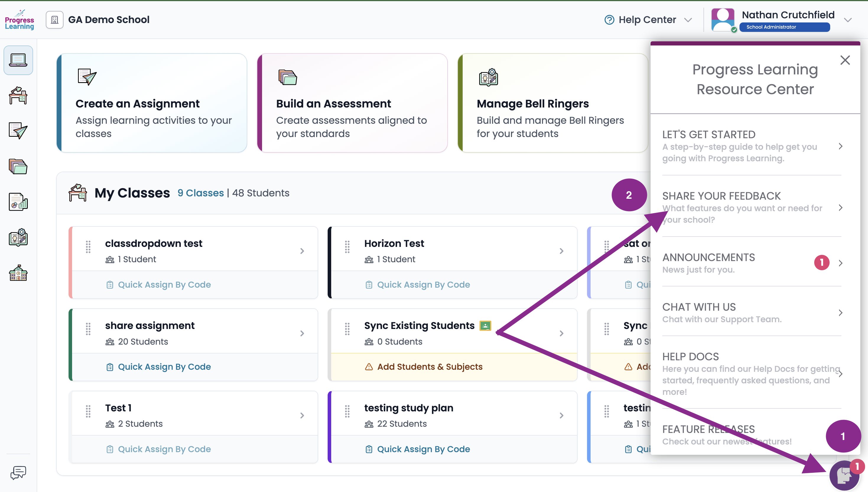Click Nathan Crutchfield's profile avatar
The image size is (868, 492).
pos(723,19)
